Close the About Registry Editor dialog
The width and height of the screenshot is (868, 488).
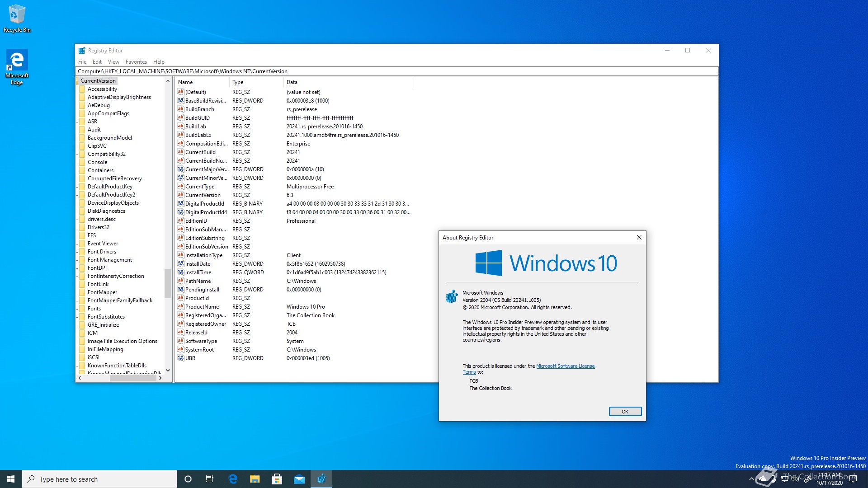pos(639,237)
